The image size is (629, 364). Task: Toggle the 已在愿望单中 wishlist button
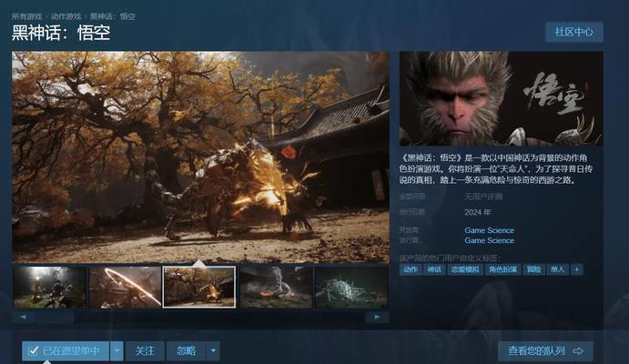click(66, 350)
